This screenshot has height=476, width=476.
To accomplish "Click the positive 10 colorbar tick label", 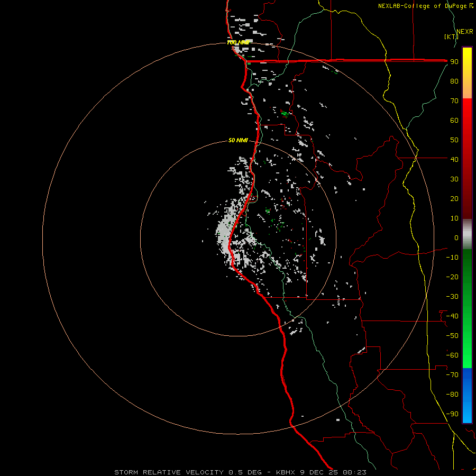I will click(x=454, y=218).
